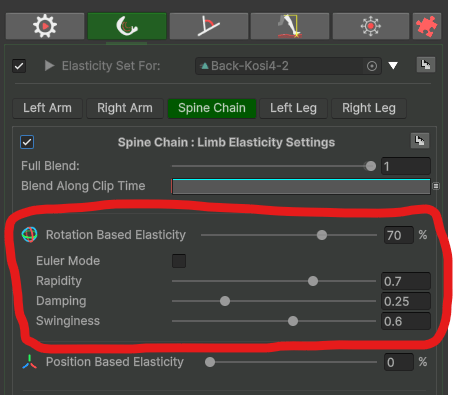
Task: Click the object picker circle in Back-Kosi4-2 field
Action: [372, 66]
